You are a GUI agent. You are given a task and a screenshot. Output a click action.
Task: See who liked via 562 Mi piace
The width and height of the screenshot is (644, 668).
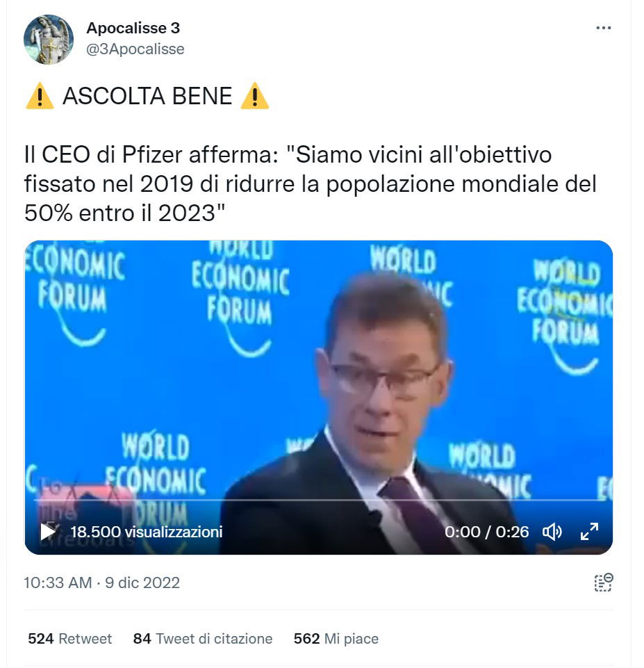pos(336,639)
